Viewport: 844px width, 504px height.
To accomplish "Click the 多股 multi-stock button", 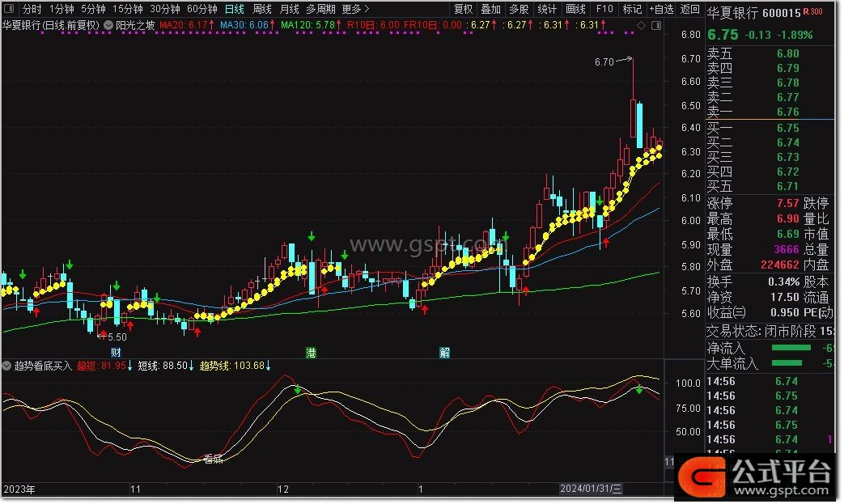I will coord(519,9).
